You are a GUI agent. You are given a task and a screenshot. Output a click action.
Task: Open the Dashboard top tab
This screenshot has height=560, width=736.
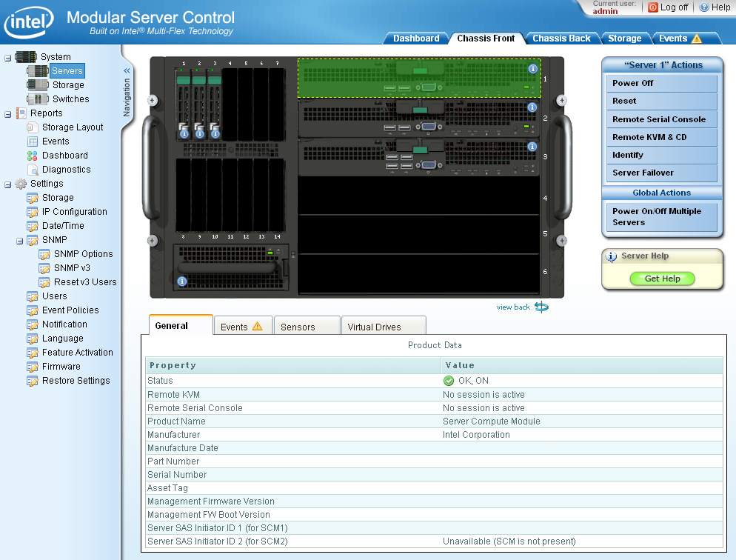pos(416,39)
